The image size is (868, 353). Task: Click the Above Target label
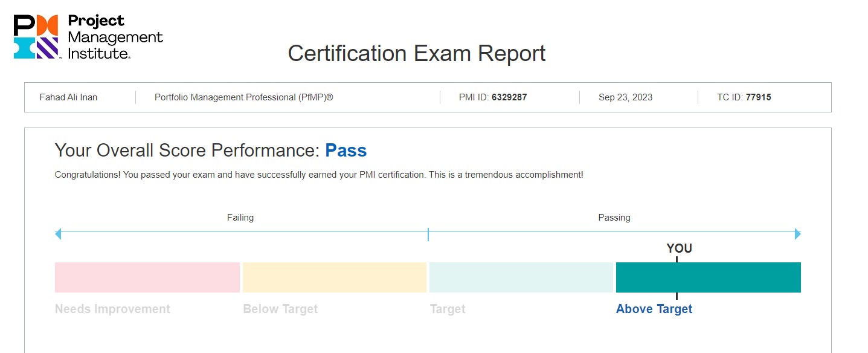tap(654, 309)
